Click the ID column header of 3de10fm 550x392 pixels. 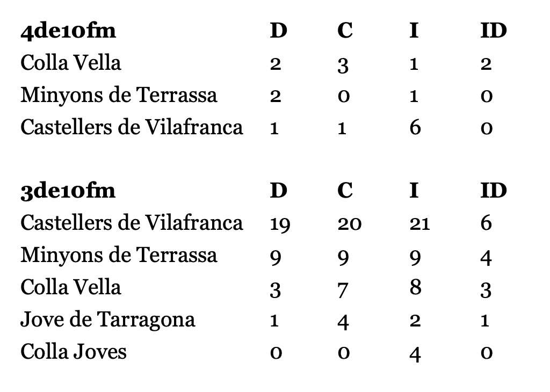[x=494, y=191]
